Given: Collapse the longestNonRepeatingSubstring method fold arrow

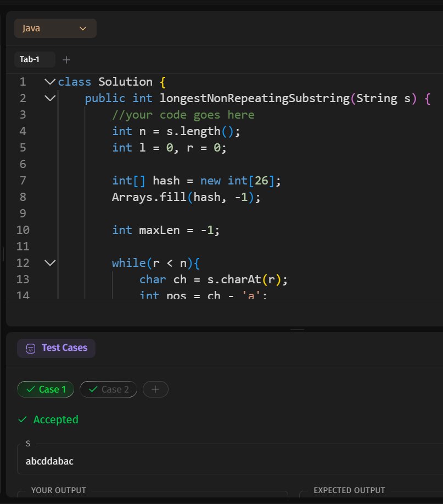Looking at the screenshot, I should tap(50, 98).
